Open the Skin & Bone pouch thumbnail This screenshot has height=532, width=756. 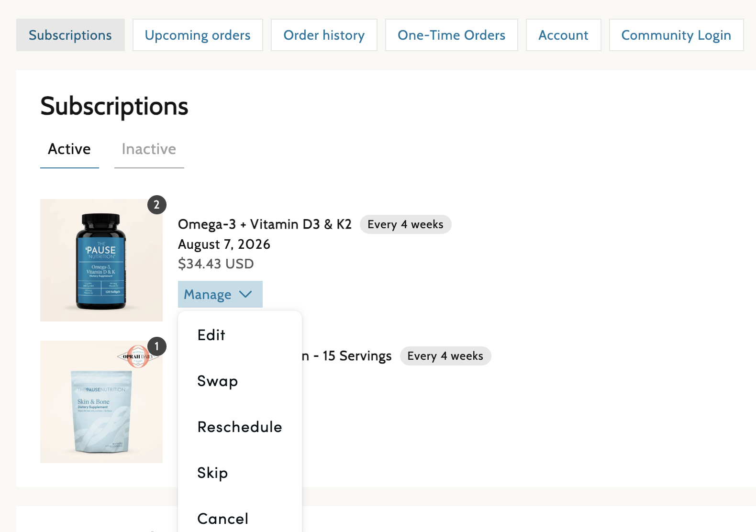tap(101, 402)
